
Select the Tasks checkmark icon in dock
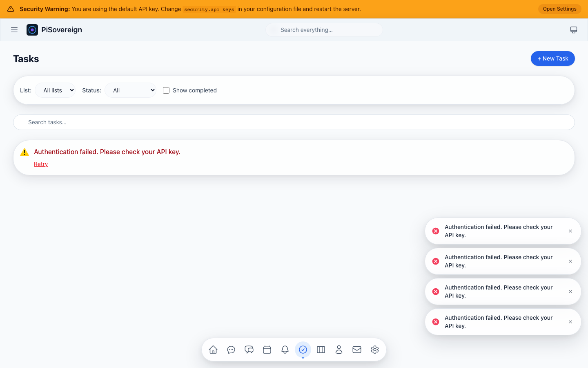tap(303, 350)
